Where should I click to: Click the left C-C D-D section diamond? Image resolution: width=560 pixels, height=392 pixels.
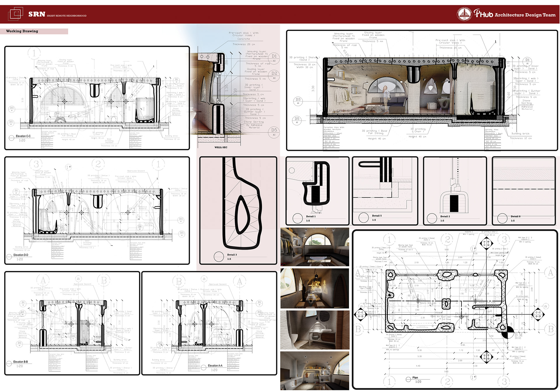point(361,314)
